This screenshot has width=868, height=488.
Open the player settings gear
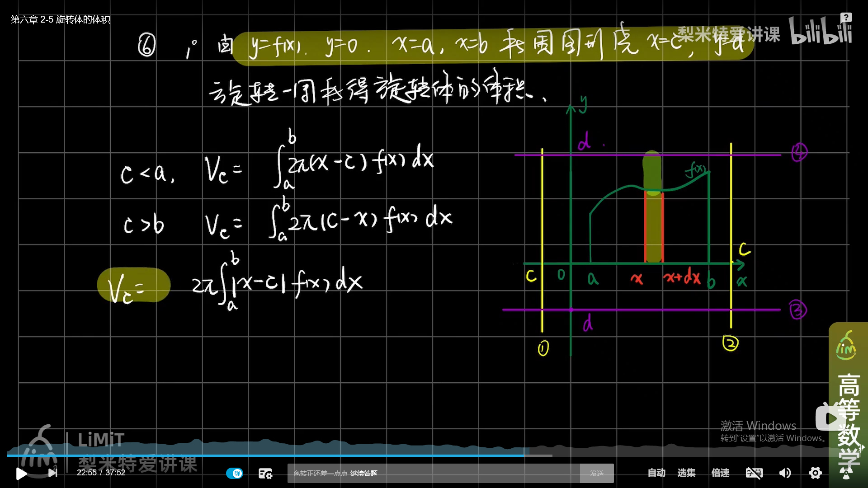click(x=815, y=473)
